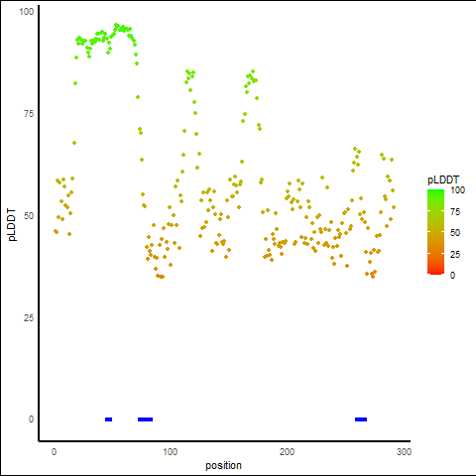Viewport: 476px width, 476px height.
Task: Click the x-axis tick label 300
Action: pyautogui.click(x=404, y=451)
